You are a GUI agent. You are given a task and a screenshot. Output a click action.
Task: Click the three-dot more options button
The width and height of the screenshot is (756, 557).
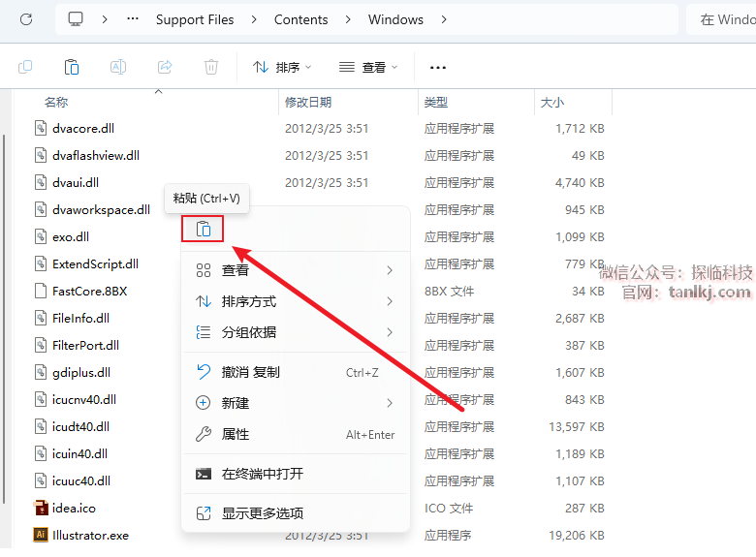click(x=438, y=67)
